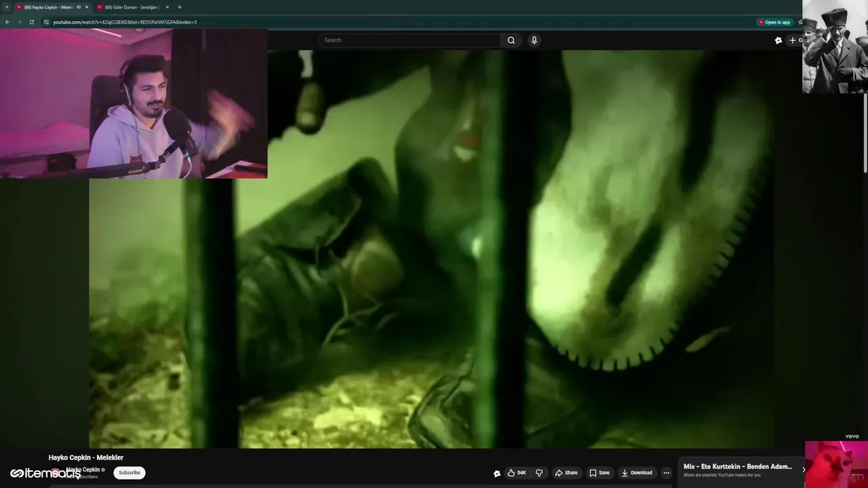
Task: Switch to the 'Güler Duman - Sevdiğim' browser tab
Action: click(x=132, y=7)
